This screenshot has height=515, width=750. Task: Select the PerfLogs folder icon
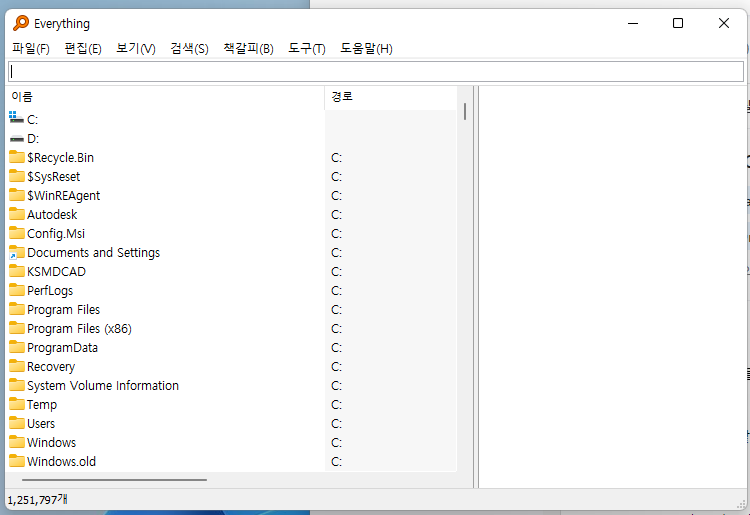17,290
